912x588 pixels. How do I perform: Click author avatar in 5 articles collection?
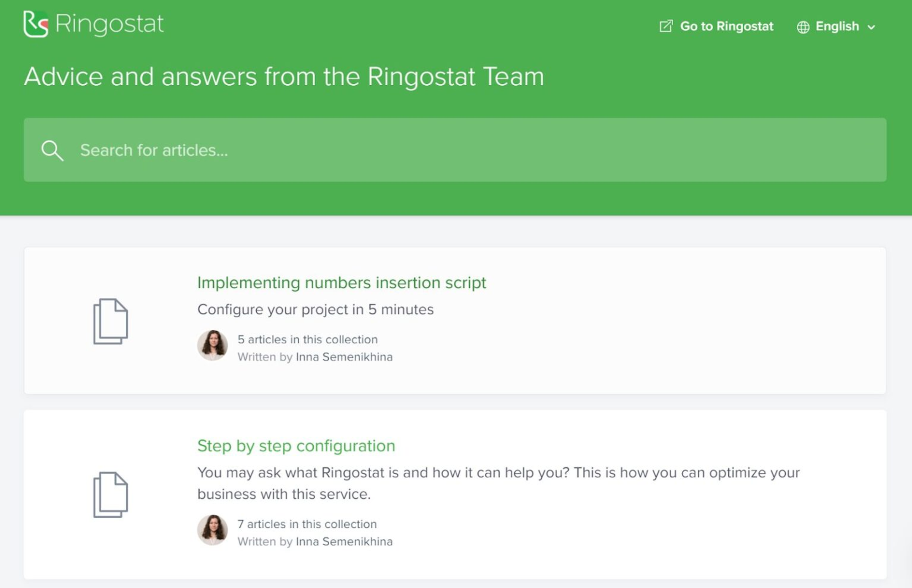(x=212, y=346)
